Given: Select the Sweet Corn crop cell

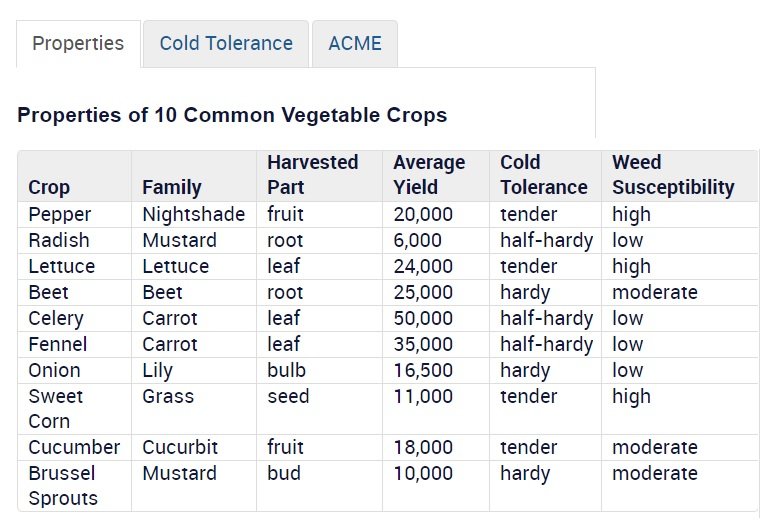Looking at the screenshot, I should click(56, 408).
